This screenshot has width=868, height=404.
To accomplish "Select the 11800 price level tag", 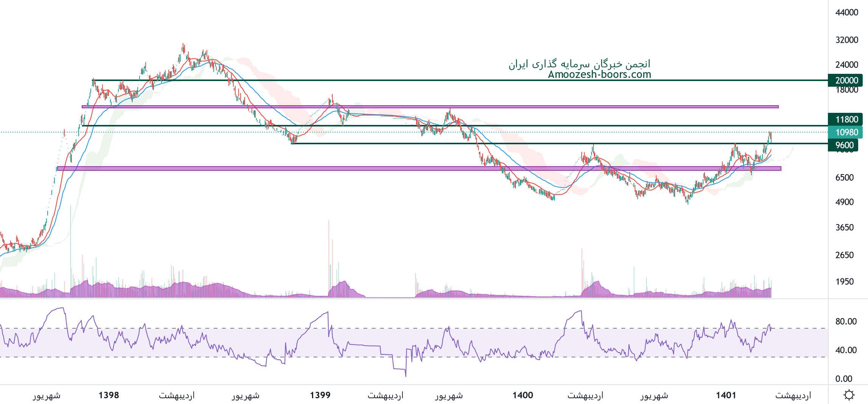I will [846, 120].
